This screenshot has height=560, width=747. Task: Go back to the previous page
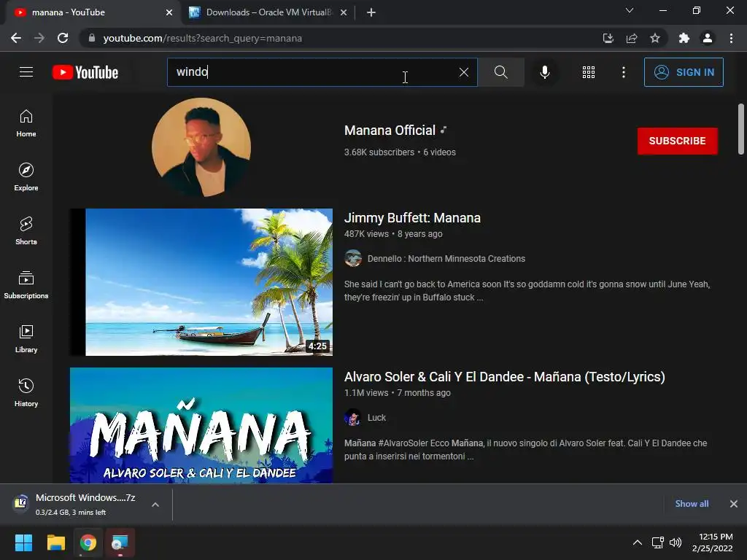click(16, 38)
